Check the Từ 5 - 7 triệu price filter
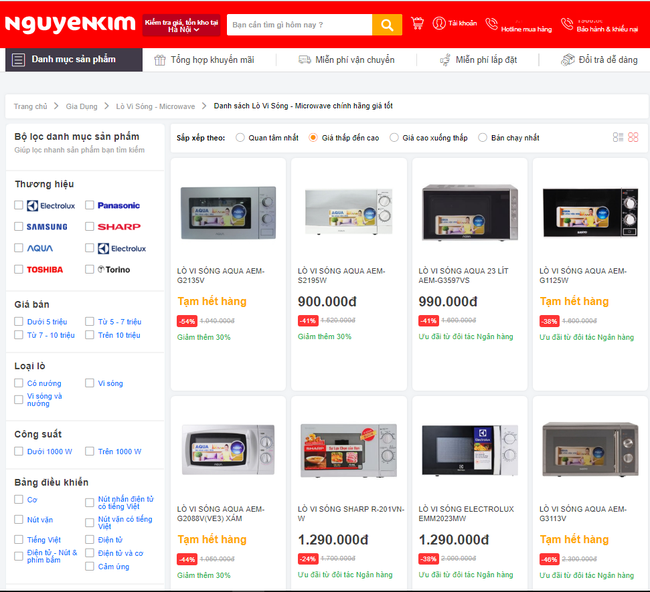This screenshot has width=650, height=592. click(90, 321)
